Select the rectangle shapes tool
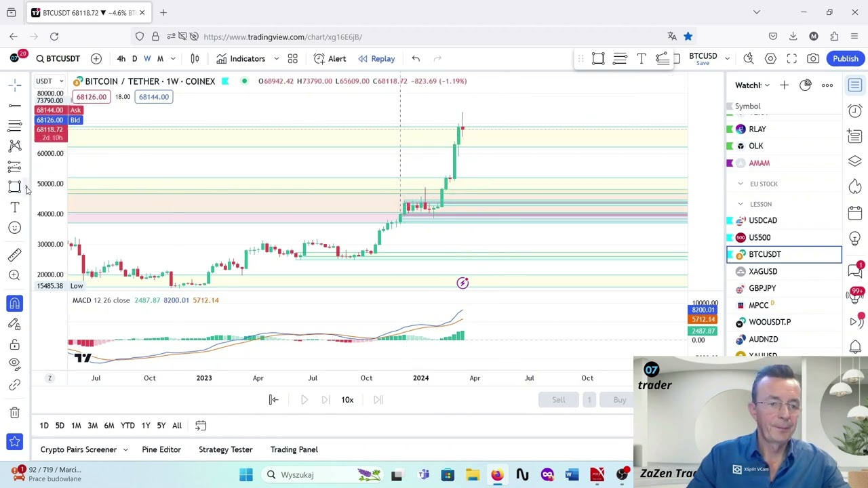Viewport: 868px width, 488px height. click(x=14, y=186)
